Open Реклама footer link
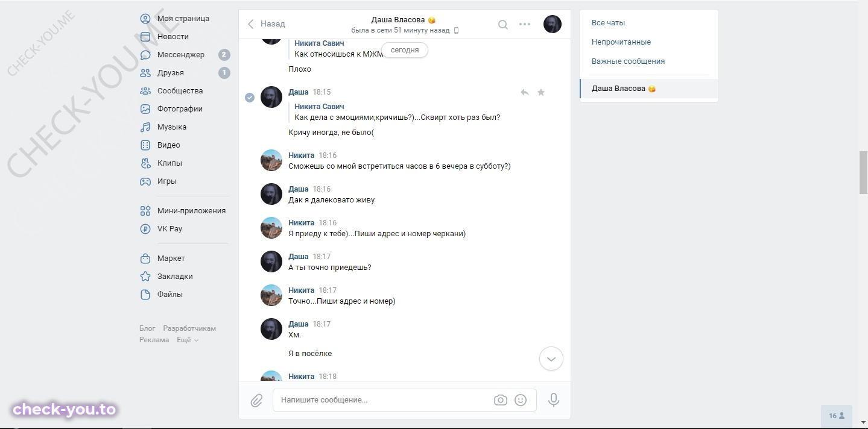Image resolution: width=868 pixels, height=429 pixels. [154, 340]
